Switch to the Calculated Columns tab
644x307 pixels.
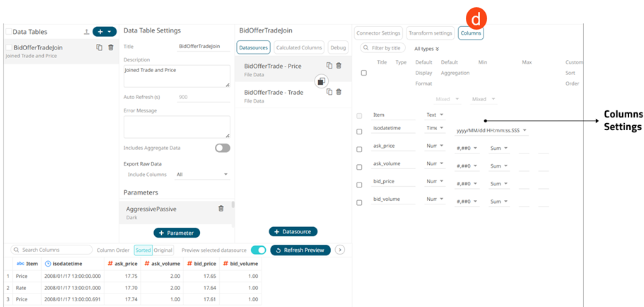pyautogui.click(x=299, y=47)
